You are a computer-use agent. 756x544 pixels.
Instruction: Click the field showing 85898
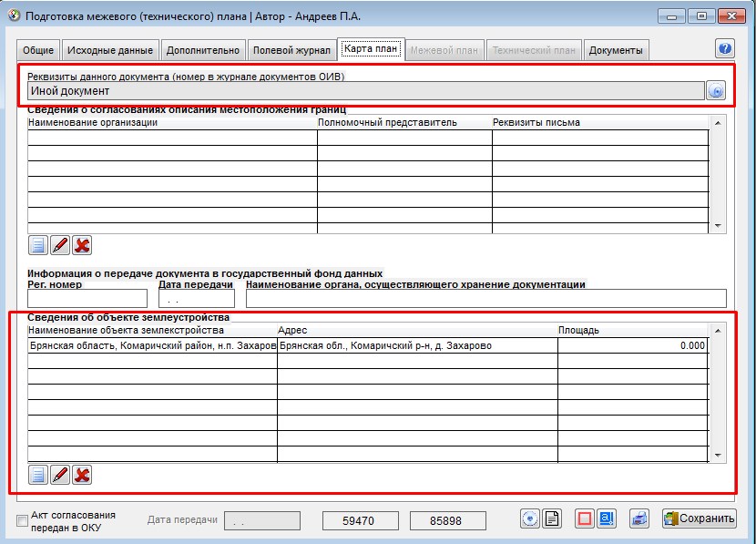click(448, 521)
